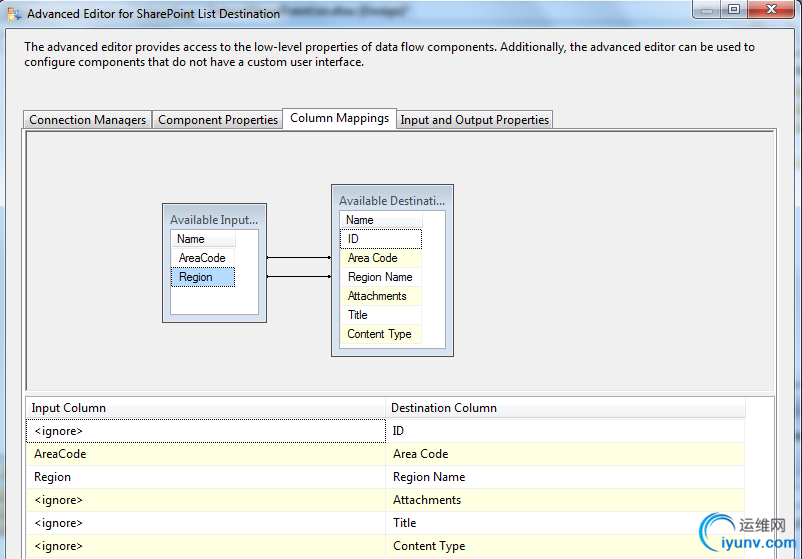Open the Region input column cell
Image resolution: width=802 pixels, height=559 pixels.
(206, 477)
